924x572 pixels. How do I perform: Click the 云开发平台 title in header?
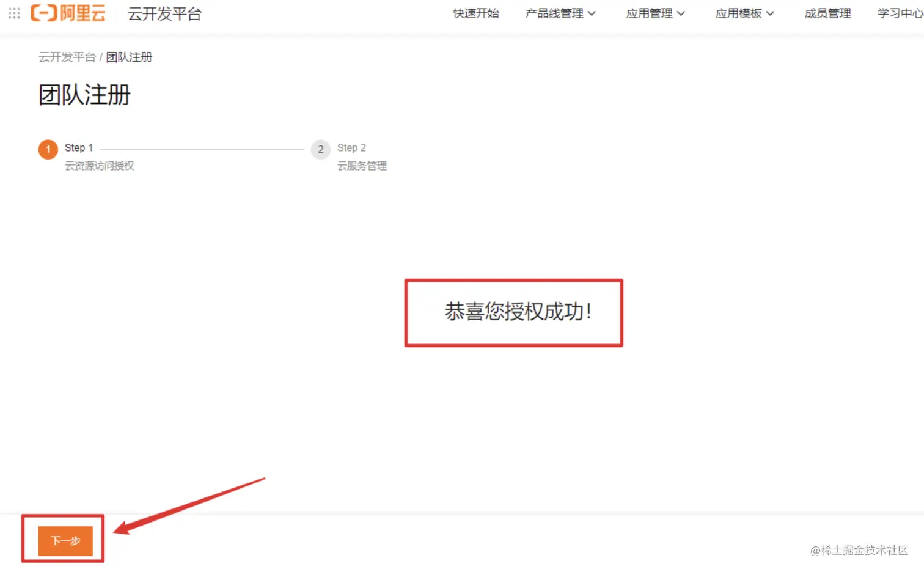164,13
